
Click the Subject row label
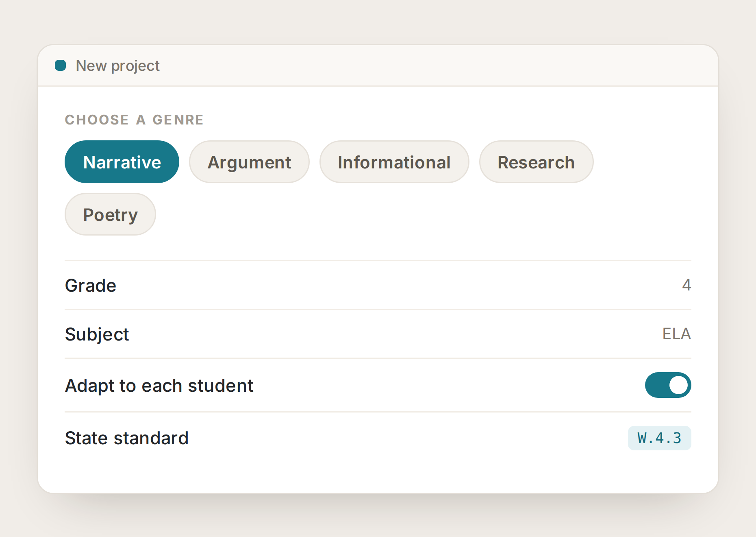pos(97,334)
